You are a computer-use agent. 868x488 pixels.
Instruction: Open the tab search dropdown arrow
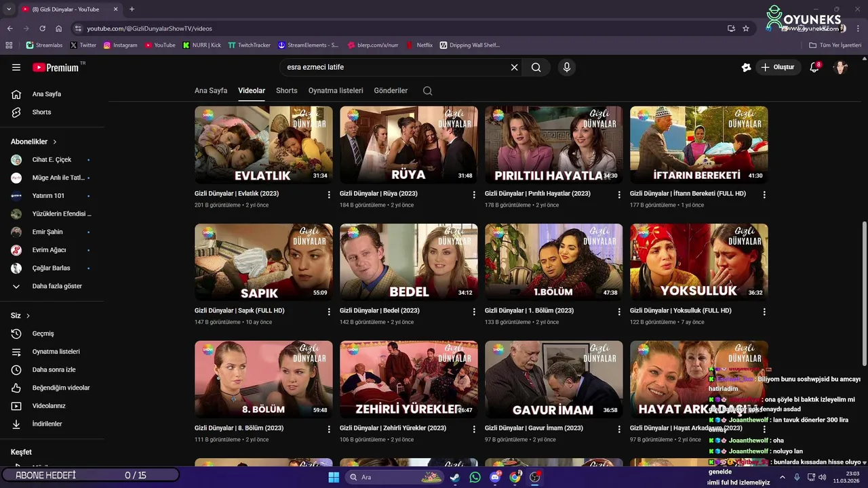pyautogui.click(x=8, y=9)
